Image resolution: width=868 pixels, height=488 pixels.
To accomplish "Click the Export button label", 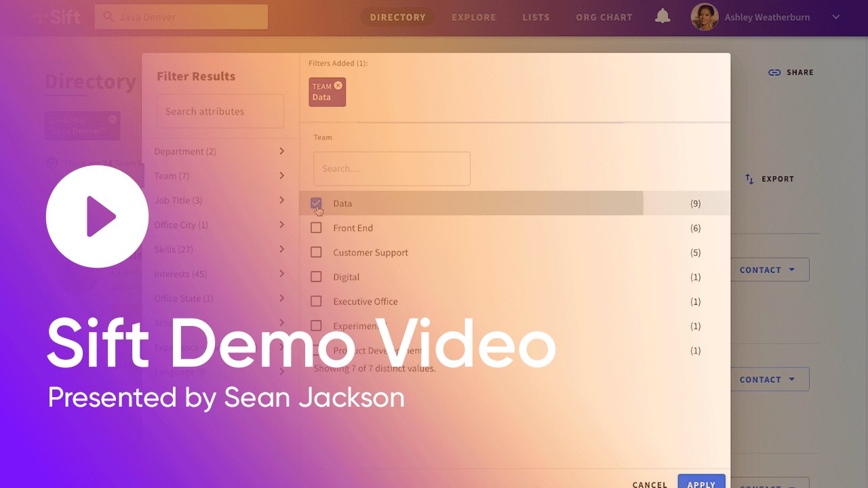I will [778, 179].
